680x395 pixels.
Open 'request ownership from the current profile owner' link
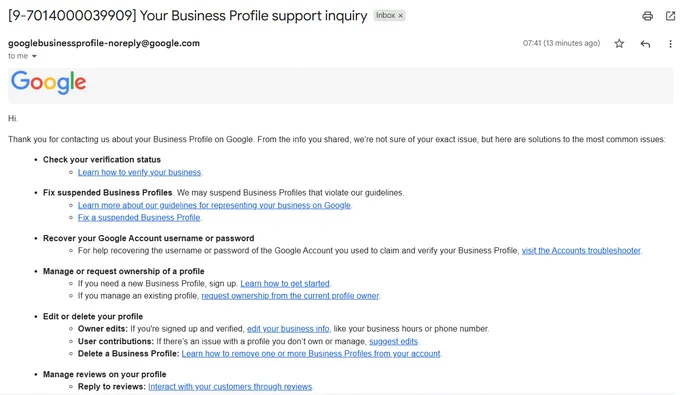coord(290,295)
